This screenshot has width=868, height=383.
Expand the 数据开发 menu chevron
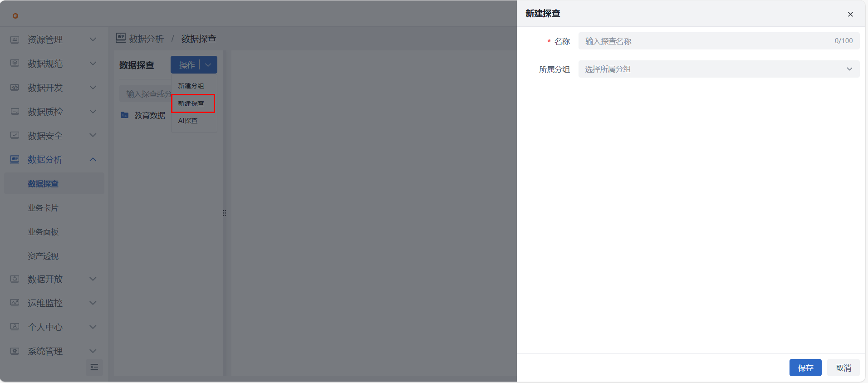(93, 88)
